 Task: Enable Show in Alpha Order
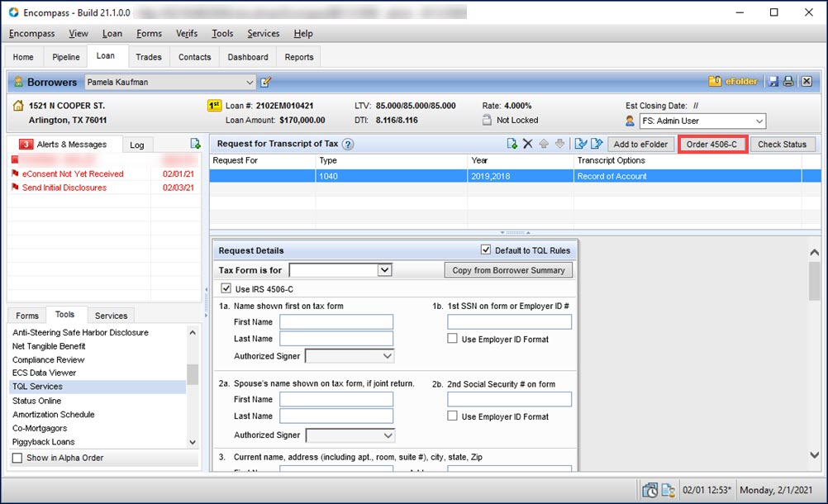click(17, 458)
